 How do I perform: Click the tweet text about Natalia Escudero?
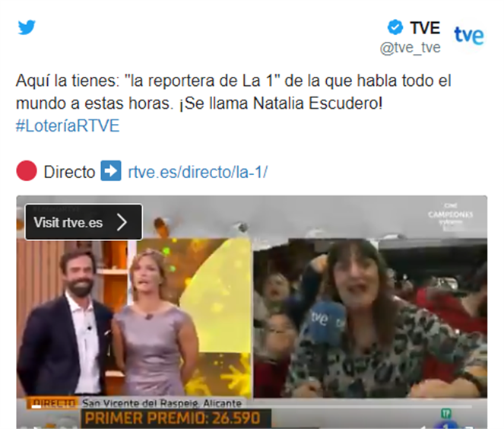click(233, 91)
